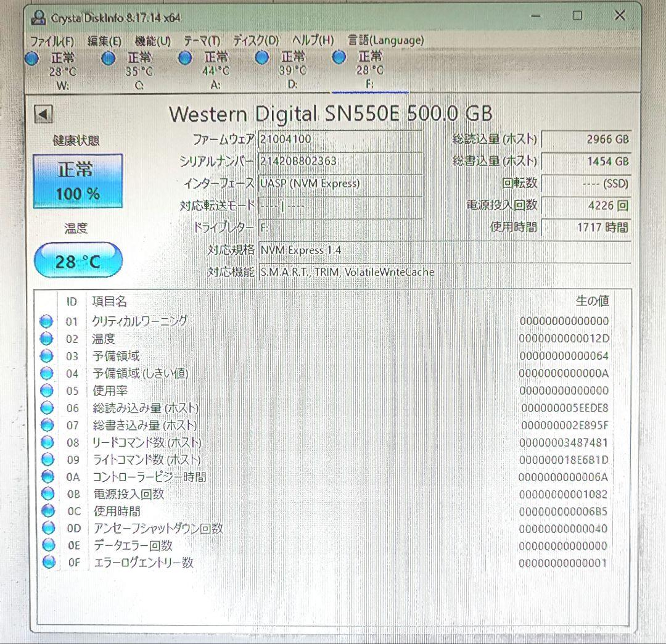Click raw value 000000002E895F

pyautogui.click(x=564, y=425)
